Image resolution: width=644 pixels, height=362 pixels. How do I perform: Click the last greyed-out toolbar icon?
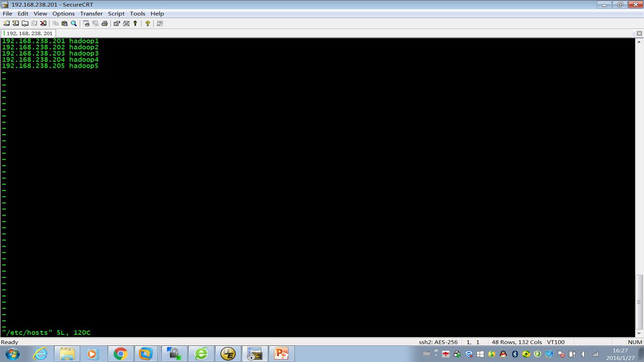click(160, 23)
